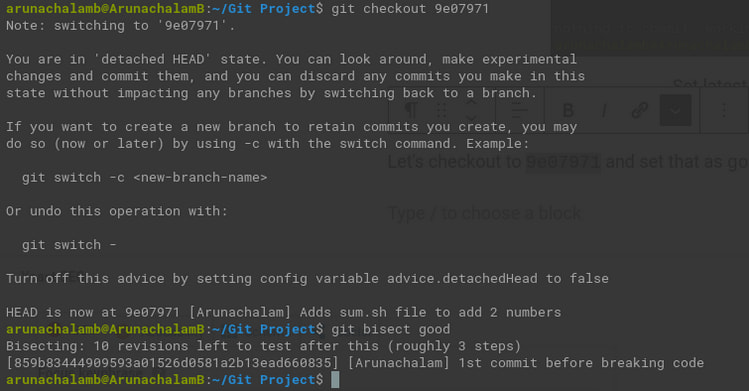Click the 'Let's checkout to 9e07971' paragraph in the background editor

pos(568,162)
